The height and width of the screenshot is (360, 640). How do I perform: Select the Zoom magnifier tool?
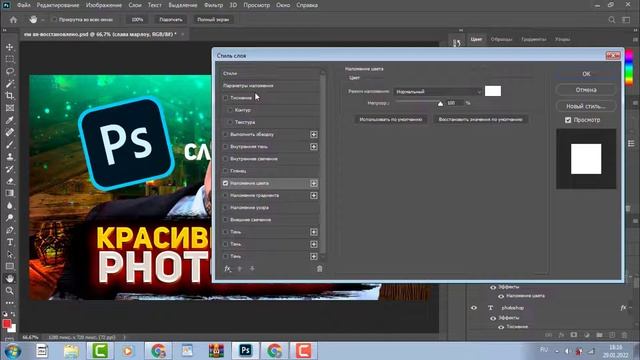pos(9,291)
